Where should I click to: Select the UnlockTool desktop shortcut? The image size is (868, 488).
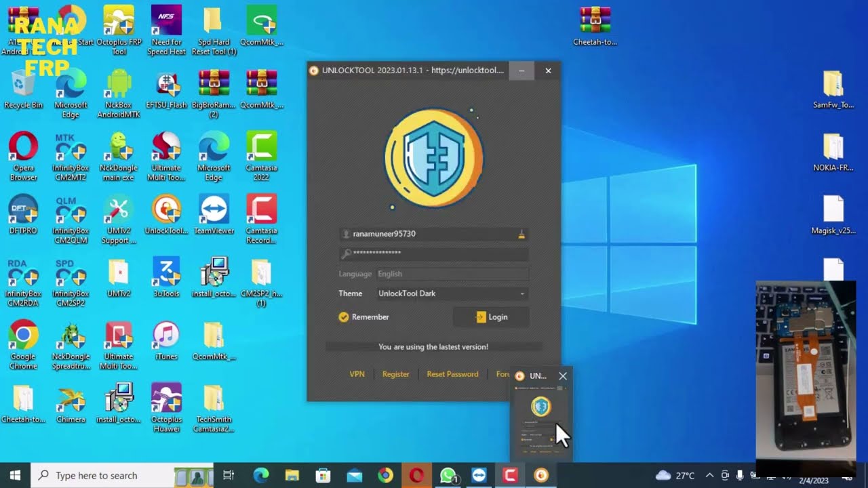[166, 215]
